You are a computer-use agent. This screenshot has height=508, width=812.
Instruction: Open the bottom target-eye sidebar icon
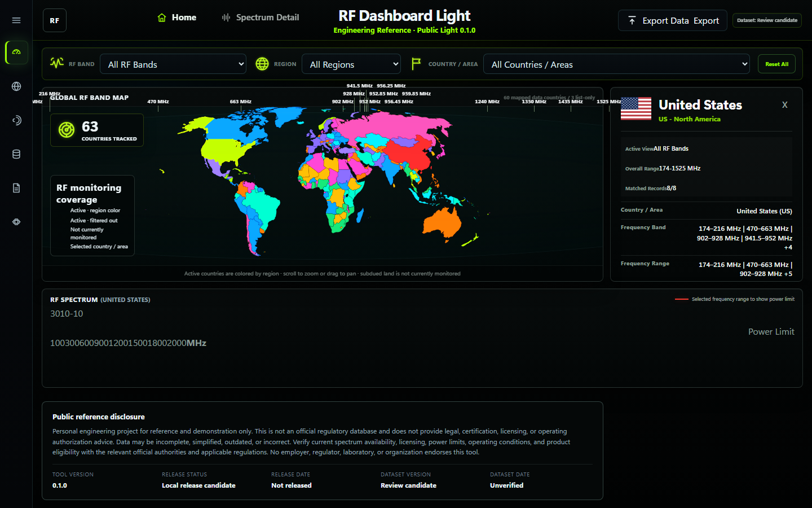(x=16, y=222)
